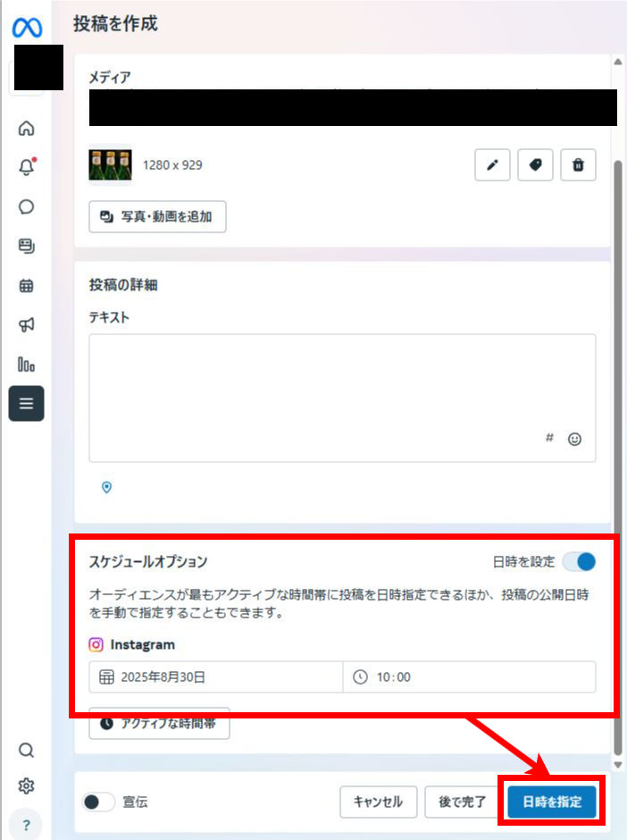Open the all tools hamburger menu
Viewport: 627px width, 840px height.
point(27,403)
